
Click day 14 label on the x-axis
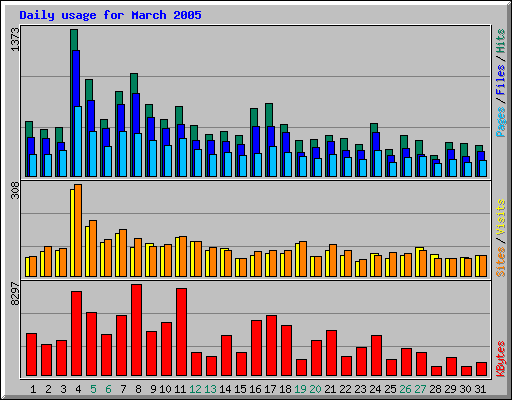pos(225,389)
